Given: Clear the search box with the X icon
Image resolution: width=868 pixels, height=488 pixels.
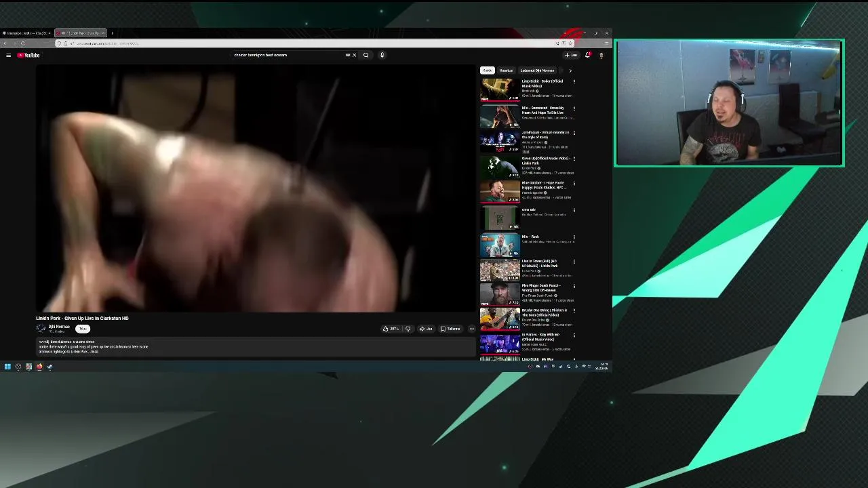Looking at the screenshot, I should tap(354, 55).
